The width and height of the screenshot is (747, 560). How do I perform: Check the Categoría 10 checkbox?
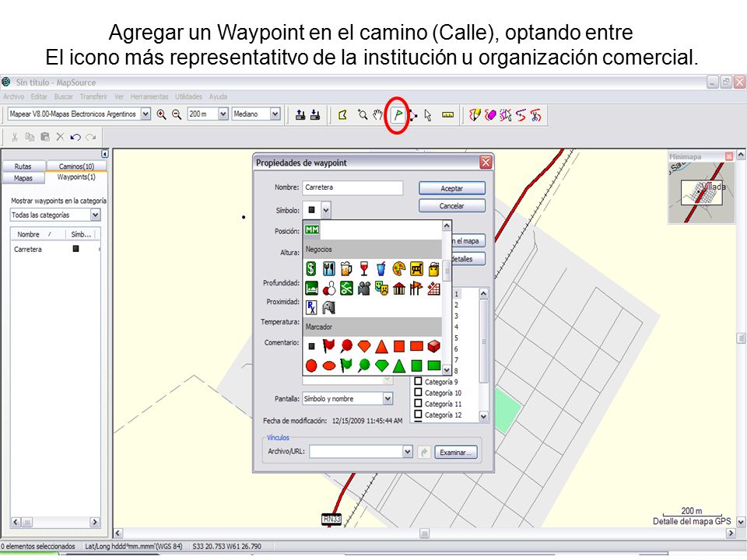[x=419, y=392]
